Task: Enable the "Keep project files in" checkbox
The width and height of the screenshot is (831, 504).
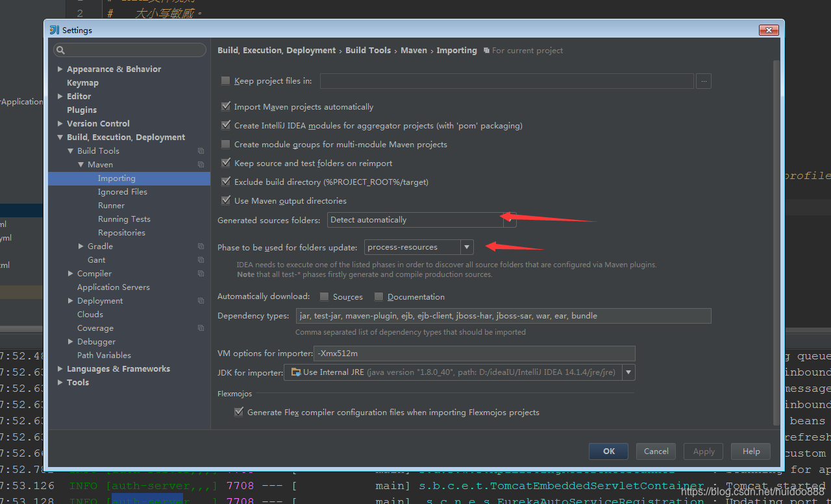Action: 225,80
